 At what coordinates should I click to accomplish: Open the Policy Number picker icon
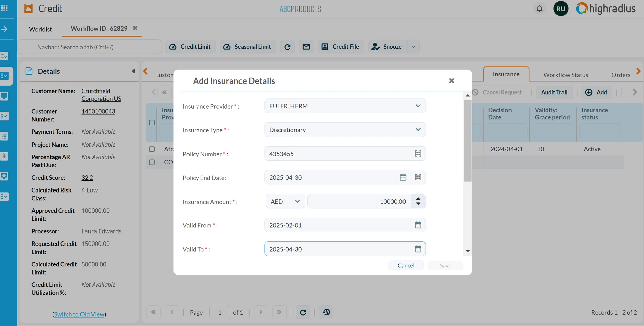click(x=418, y=154)
